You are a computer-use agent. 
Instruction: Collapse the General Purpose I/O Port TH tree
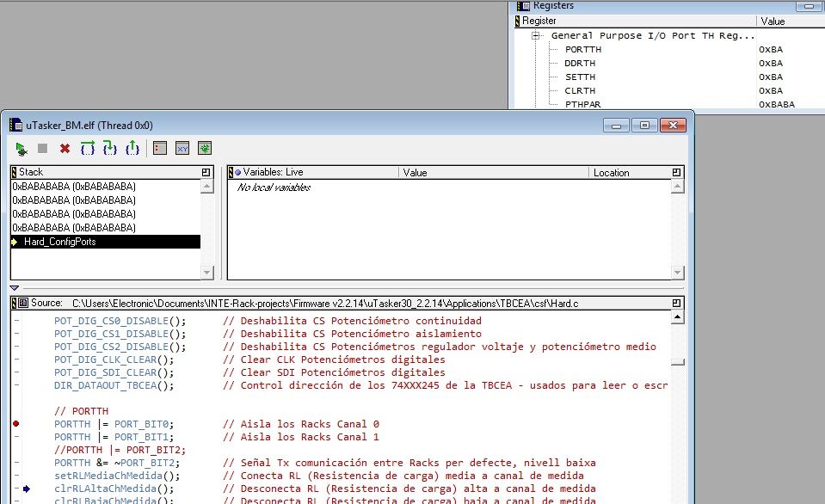pyautogui.click(x=536, y=36)
